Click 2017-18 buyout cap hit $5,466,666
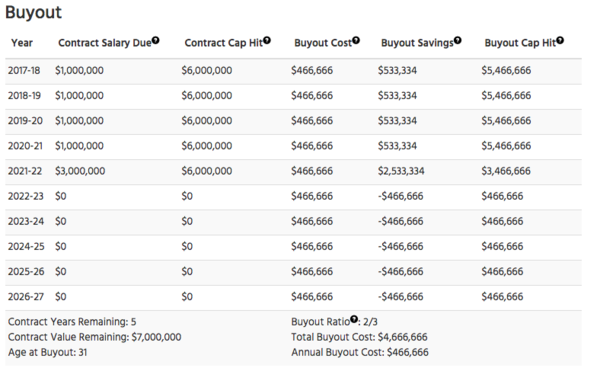This screenshot has width=600, height=368. (506, 70)
